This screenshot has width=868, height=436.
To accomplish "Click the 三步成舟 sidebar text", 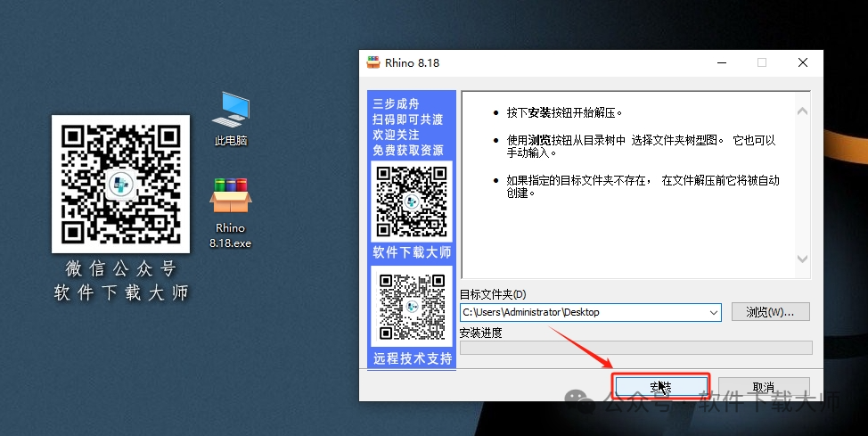I will pos(396,103).
